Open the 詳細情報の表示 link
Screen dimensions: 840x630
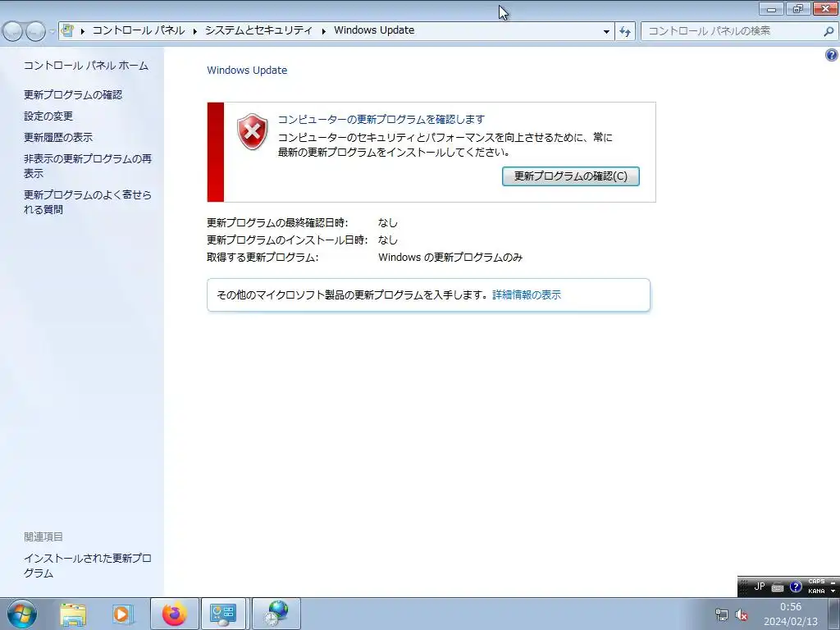click(x=527, y=294)
